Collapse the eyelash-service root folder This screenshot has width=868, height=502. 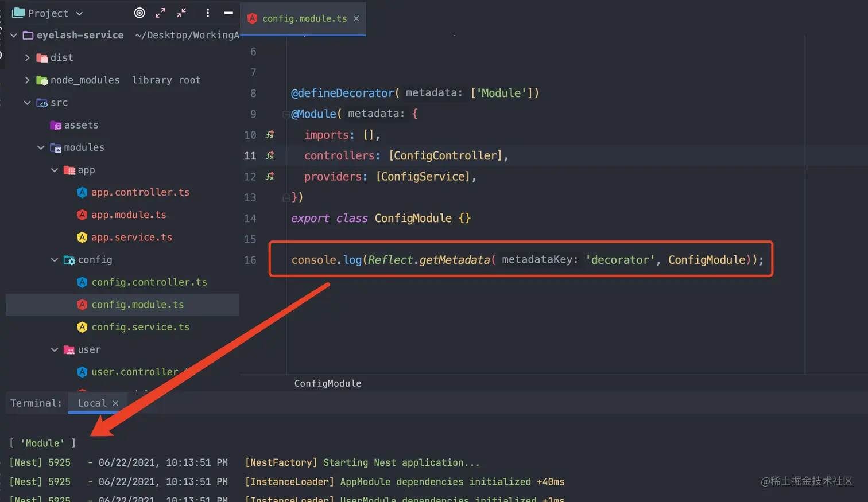[x=14, y=35]
